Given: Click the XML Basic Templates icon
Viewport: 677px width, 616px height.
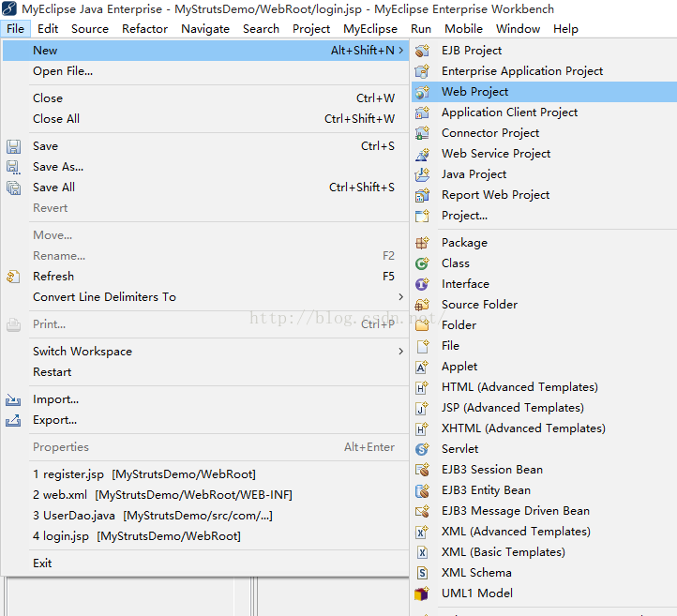Looking at the screenshot, I should [x=422, y=552].
